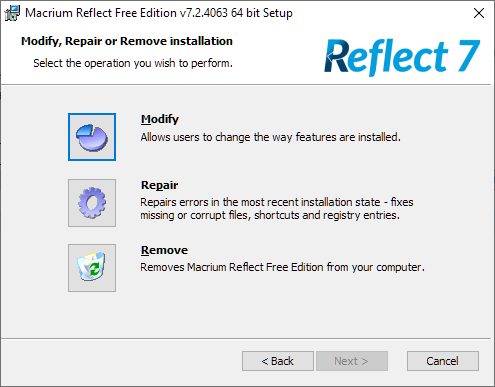This screenshot has width=495, height=387.
Task: Select the Modify pie-chart icon button
Action: pos(92,137)
